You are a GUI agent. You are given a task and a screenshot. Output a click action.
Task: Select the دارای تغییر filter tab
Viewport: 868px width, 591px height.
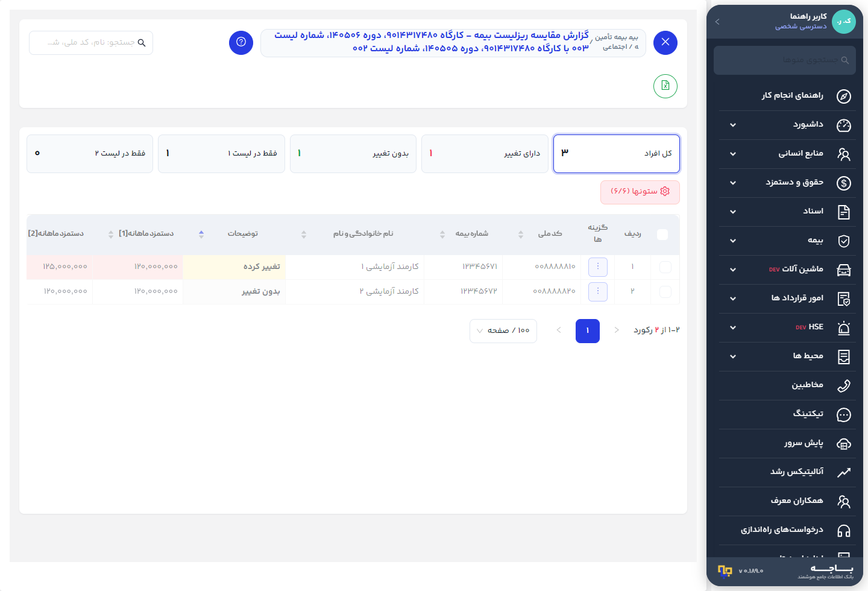(485, 154)
